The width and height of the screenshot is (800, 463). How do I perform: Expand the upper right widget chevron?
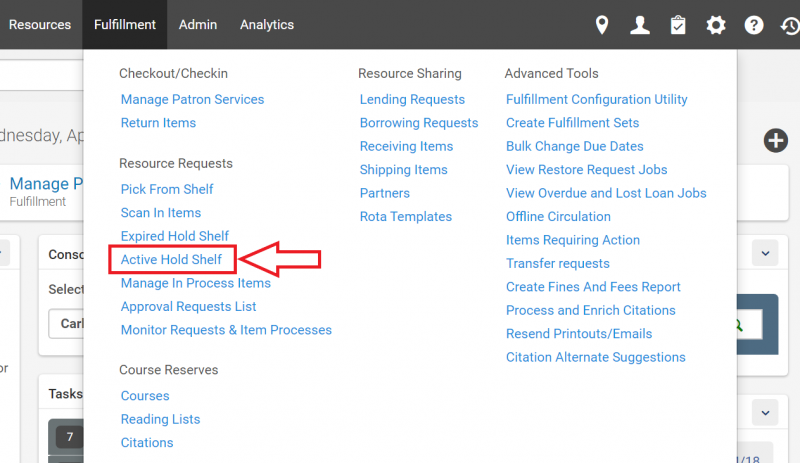[765, 253]
